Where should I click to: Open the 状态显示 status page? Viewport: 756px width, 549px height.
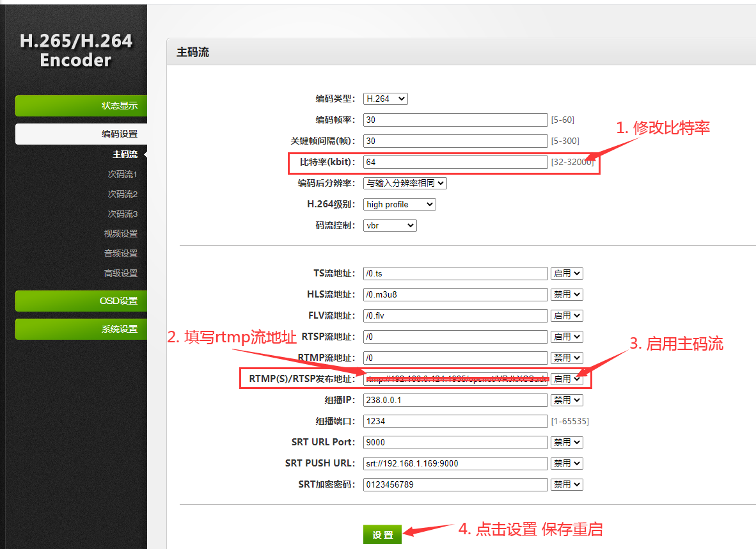click(81, 106)
